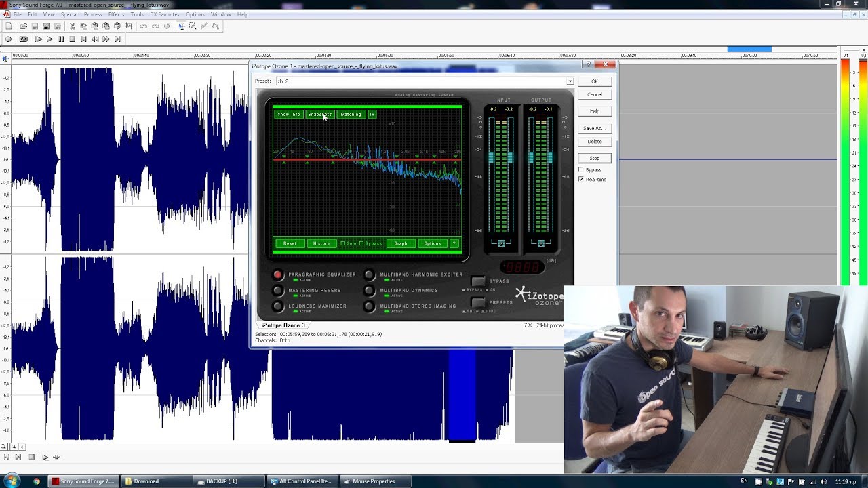Go to End in transport bar

(x=117, y=39)
